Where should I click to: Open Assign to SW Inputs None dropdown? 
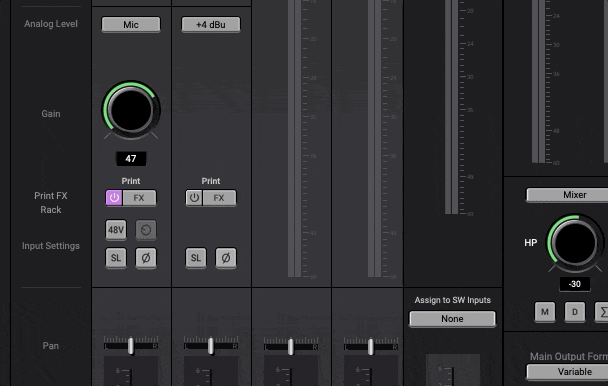[453, 319]
